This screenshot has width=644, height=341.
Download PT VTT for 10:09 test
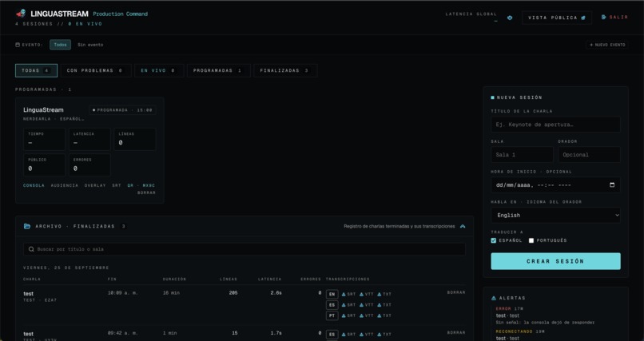pyautogui.click(x=367, y=315)
